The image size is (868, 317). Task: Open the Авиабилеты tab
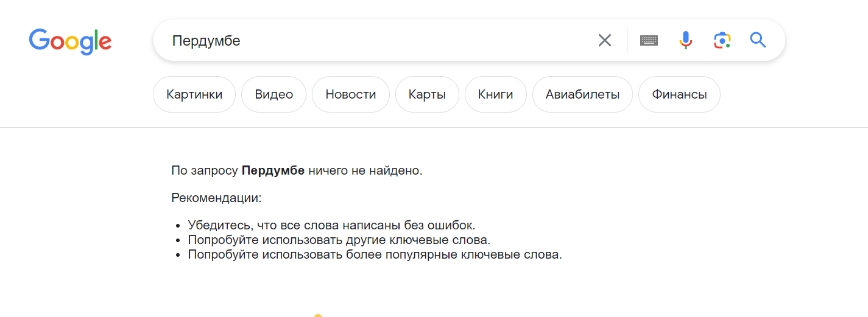pos(582,94)
